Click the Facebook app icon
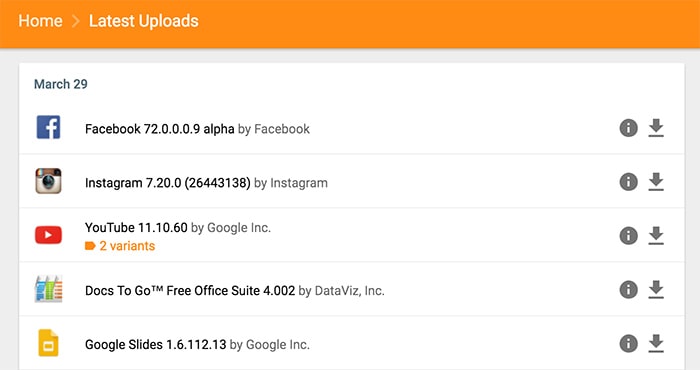The width and height of the screenshot is (700, 370). [x=48, y=127]
